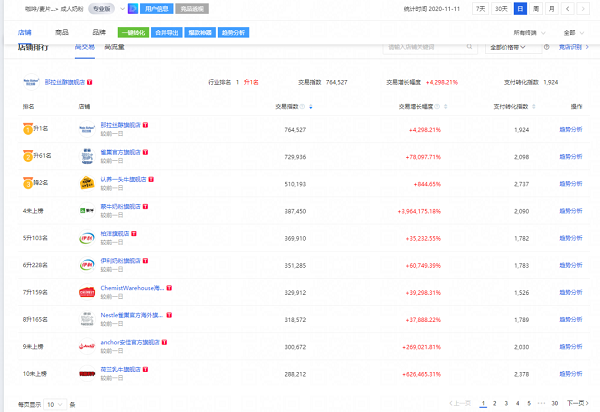Open the 全部价格带 dropdown
600x412 pixels.
513,47
